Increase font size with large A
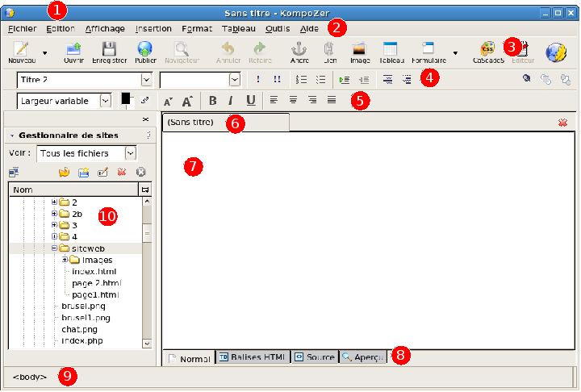Image resolution: width=581 pixels, height=392 pixels. pos(187,101)
